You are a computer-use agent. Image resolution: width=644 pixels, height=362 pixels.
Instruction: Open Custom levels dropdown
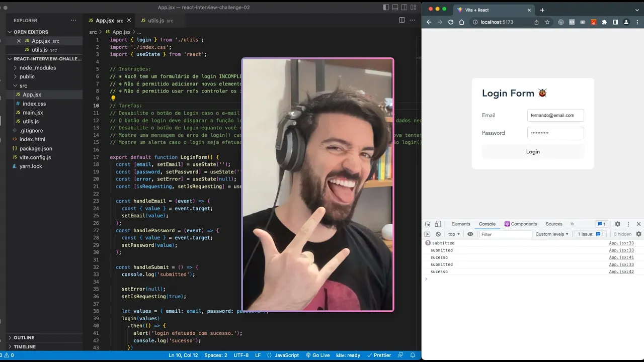[552, 234]
